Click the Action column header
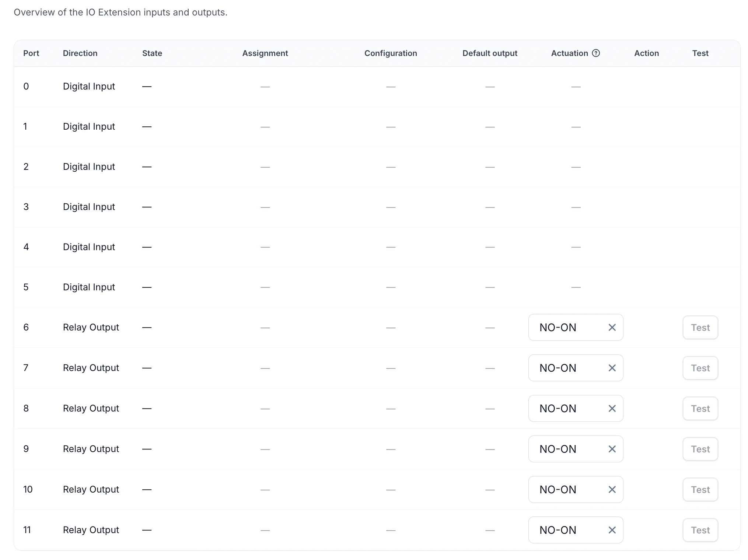Image resolution: width=748 pixels, height=560 pixels. (646, 53)
